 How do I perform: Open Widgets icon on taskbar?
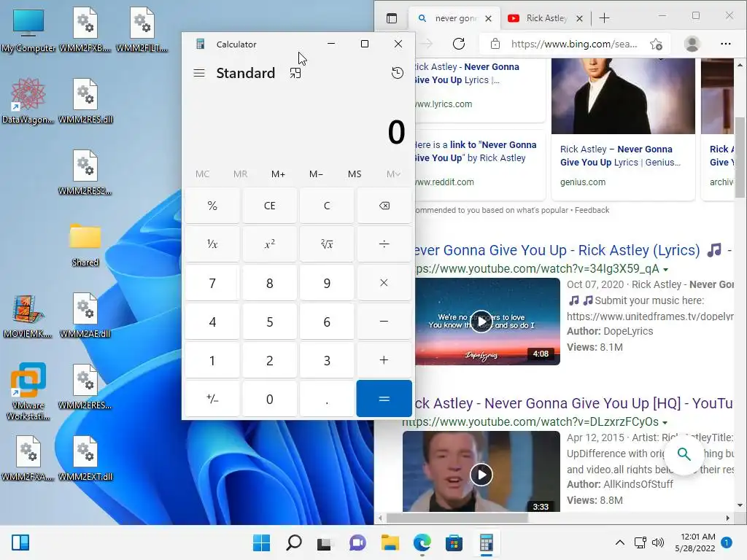pyautogui.click(x=20, y=542)
